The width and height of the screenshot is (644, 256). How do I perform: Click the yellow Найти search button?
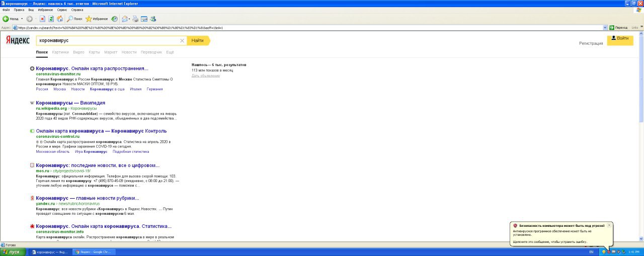click(x=198, y=40)
